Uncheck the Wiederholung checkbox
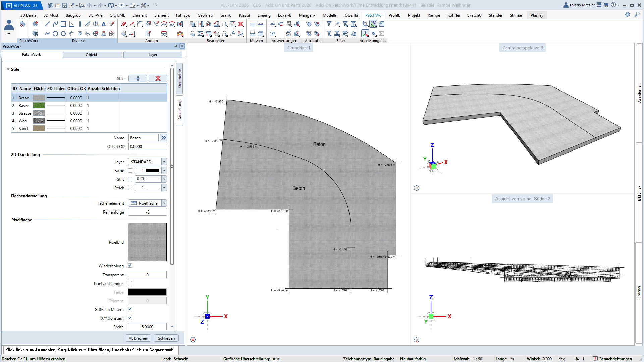The width and height of the screenshot is (644, 362). click(x=130, y=266)
